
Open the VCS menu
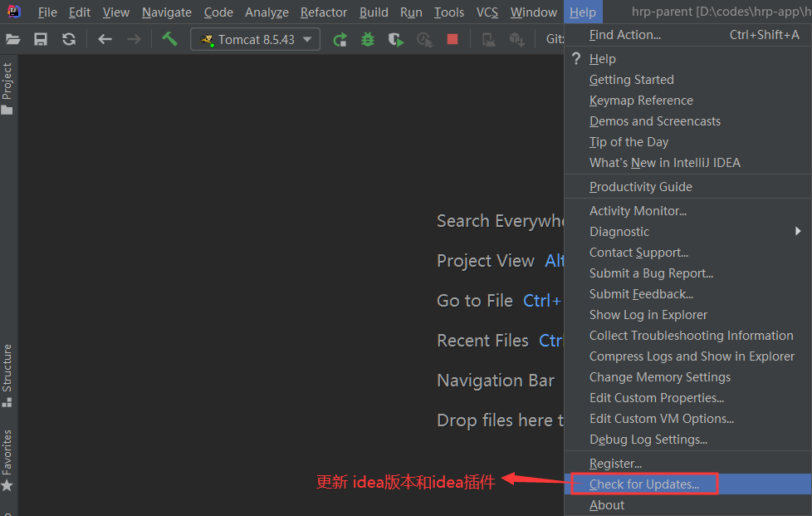[x=487, y=12]
